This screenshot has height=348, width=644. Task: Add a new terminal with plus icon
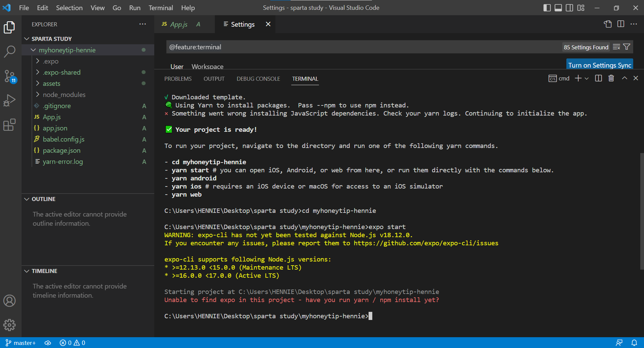(x=578, y=78)
